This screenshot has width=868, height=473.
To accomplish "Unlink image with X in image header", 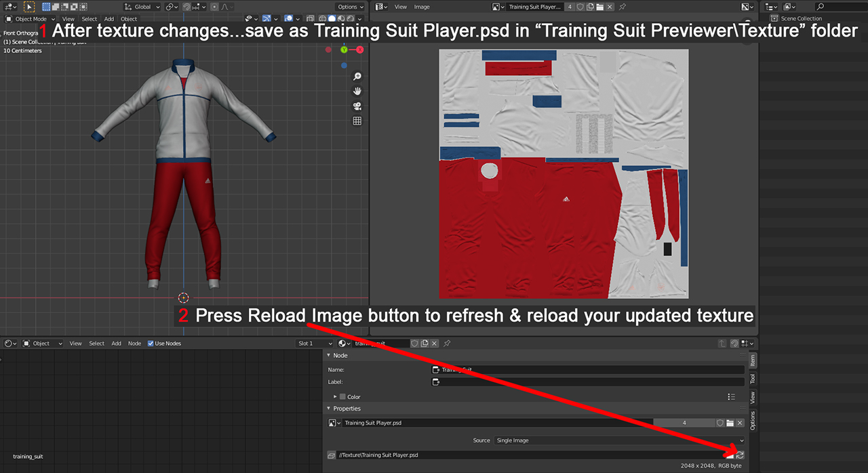I will 610,7.
